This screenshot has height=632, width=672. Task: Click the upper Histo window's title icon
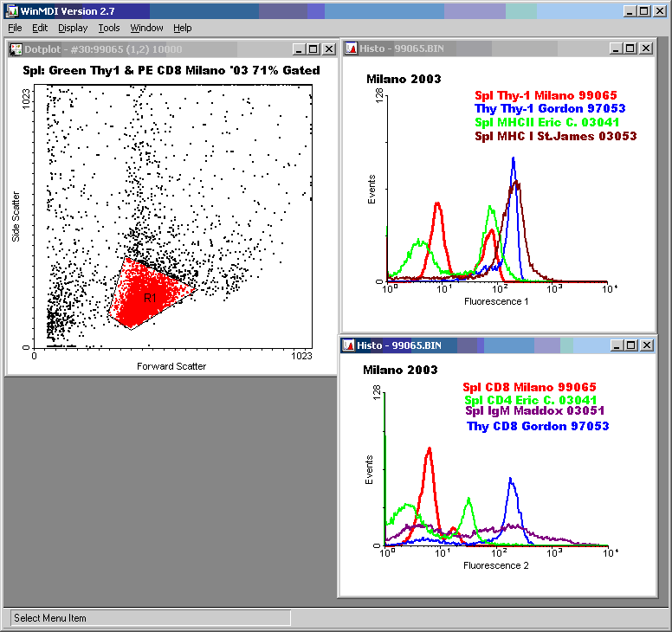click(351, 48)
